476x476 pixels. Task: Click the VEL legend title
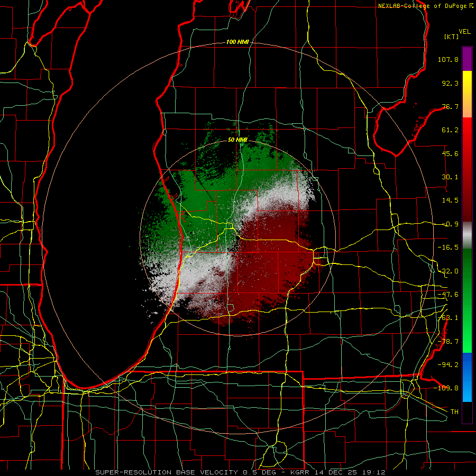pos(464,32)
